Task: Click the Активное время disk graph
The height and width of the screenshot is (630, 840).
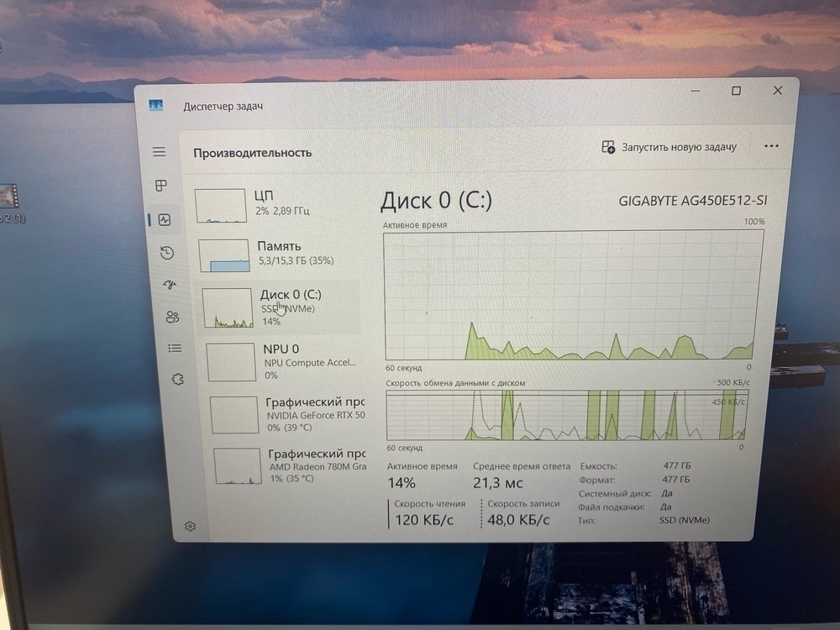Action: [x=572, y=295]
